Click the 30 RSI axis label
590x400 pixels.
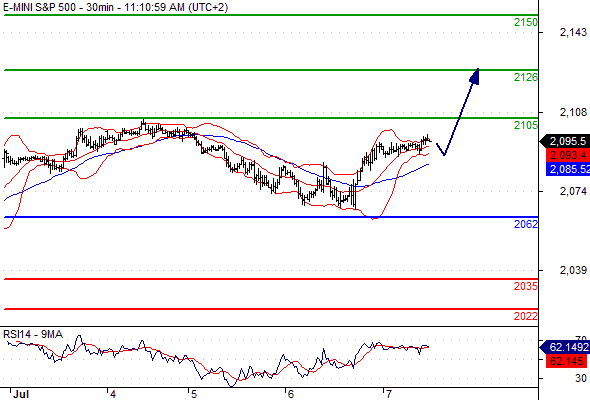581,378
